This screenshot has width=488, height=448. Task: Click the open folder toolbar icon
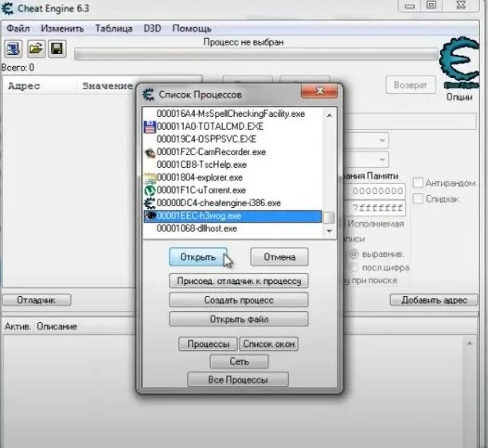(36, 49)
